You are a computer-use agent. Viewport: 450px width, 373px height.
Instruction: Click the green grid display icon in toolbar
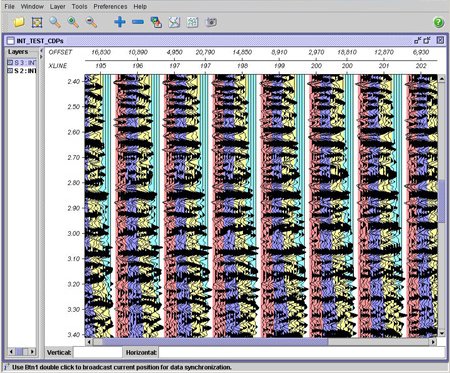[x=192, y=22]
